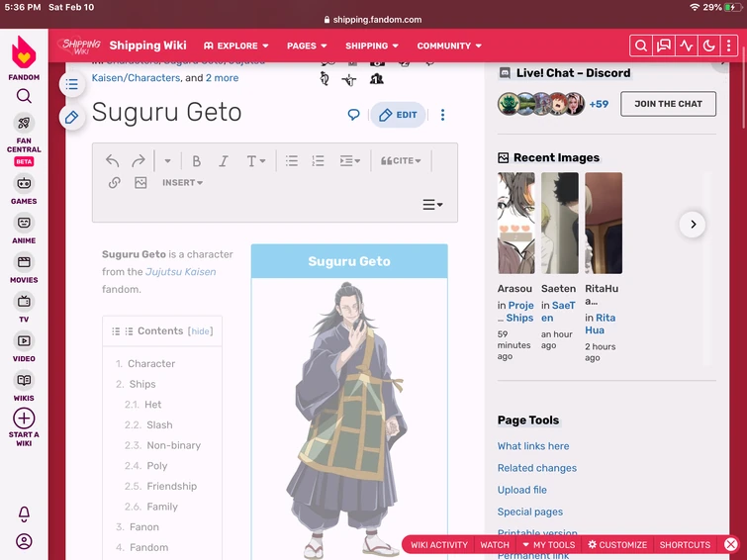Screen dimensions: 747x560
Task: Open the TV sidebar icon
Action: 24,302
